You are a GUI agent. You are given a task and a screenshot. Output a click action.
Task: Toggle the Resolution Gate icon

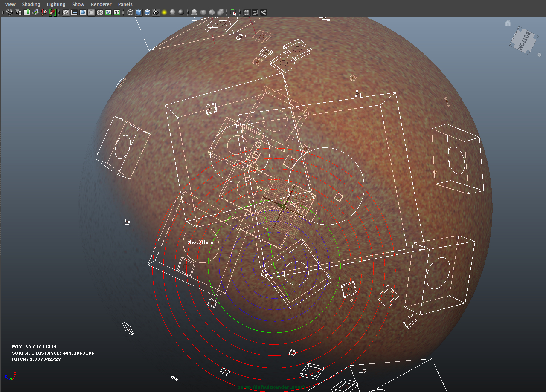83,12
